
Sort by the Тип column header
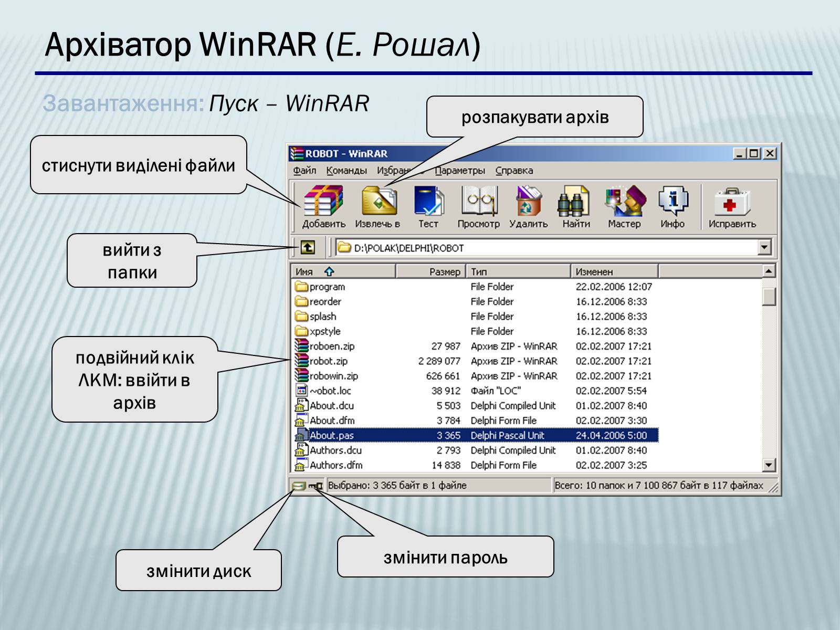pos(518,271)
